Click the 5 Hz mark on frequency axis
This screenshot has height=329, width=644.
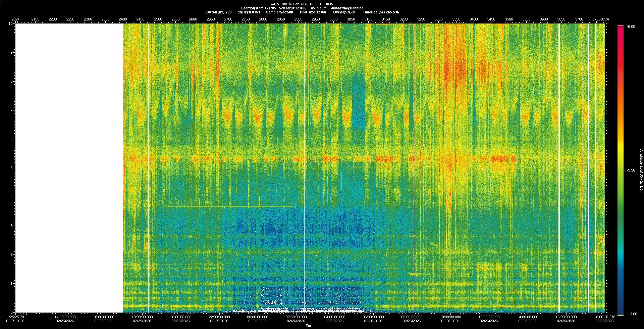click(x=11, y=168)
